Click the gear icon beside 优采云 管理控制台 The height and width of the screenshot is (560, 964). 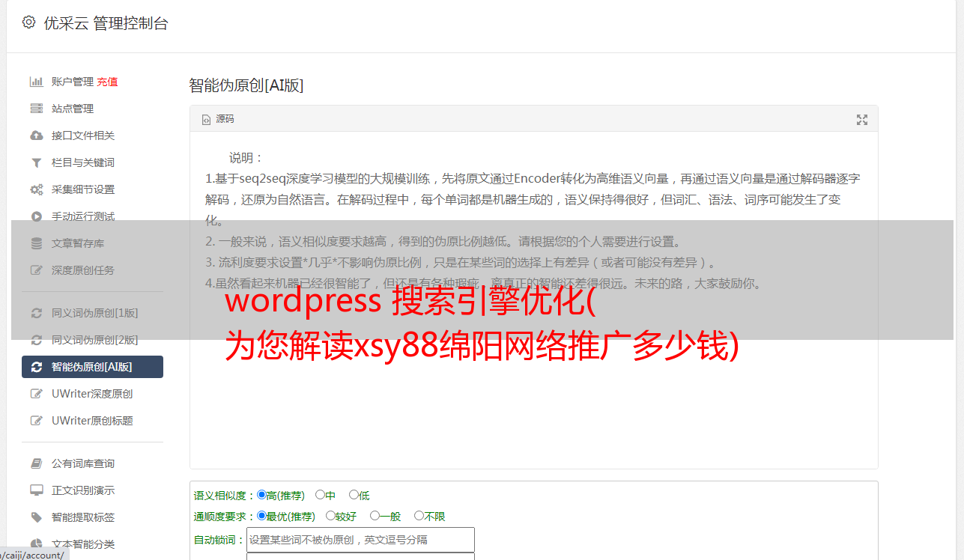click(28, 22)
